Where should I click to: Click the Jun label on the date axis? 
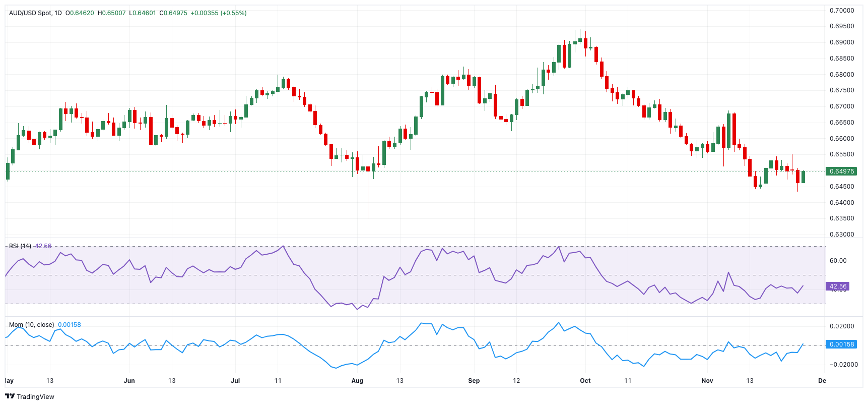(x=129, y=381)
